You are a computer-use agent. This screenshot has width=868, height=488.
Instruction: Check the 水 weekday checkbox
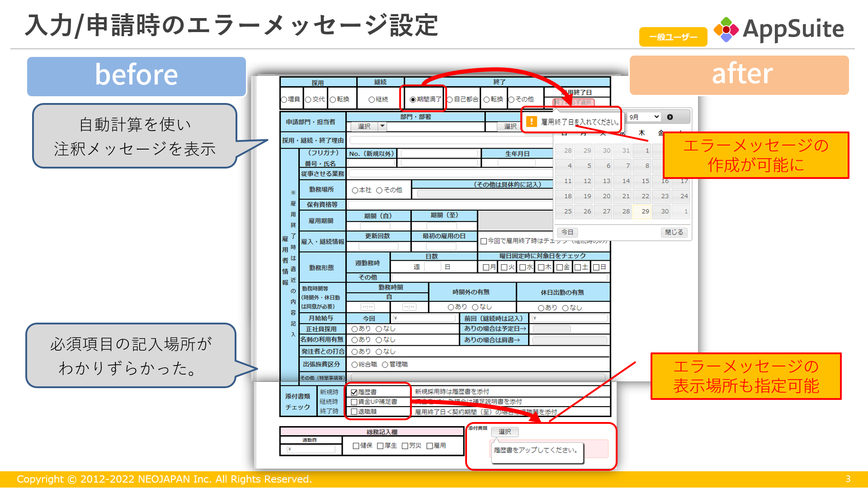pos(523,267)
